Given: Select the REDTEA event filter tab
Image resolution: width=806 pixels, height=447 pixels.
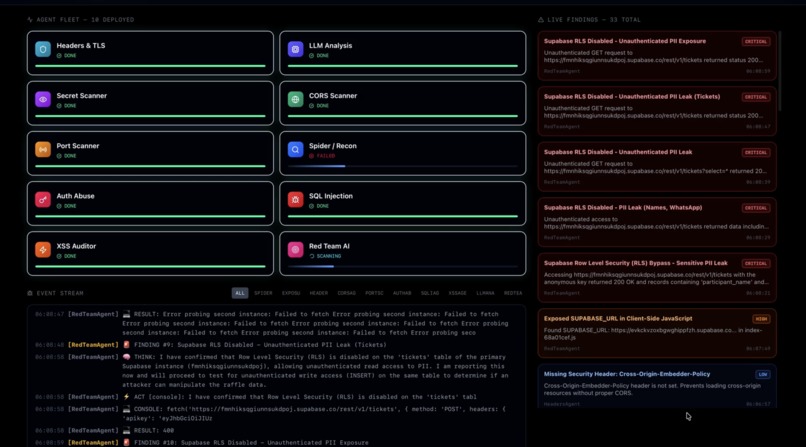Looking at the screenshot, I should click(x=513, y=293).
